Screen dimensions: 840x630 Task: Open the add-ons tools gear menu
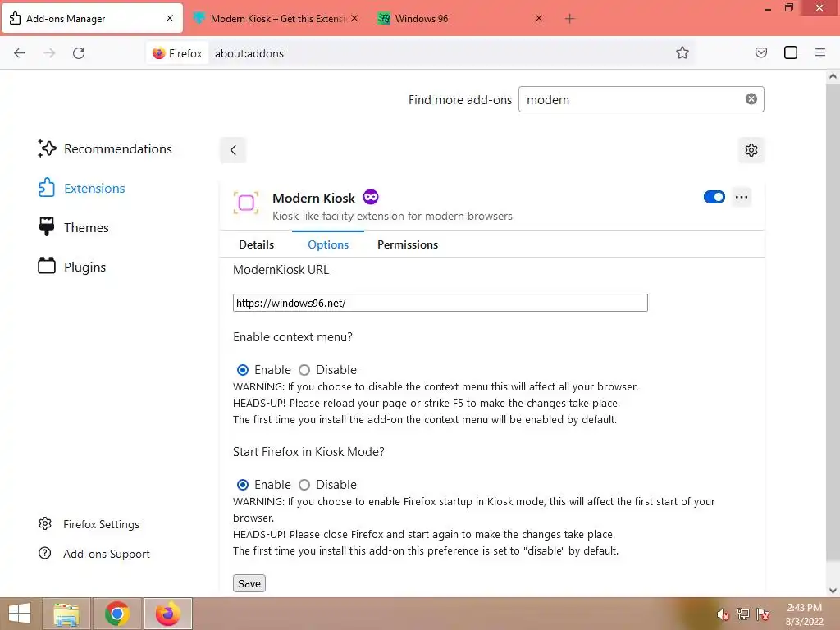tap(751, 150)
